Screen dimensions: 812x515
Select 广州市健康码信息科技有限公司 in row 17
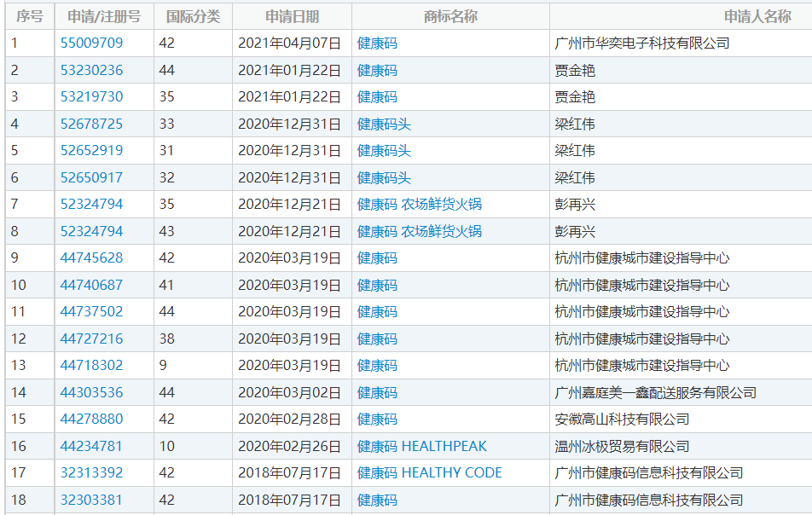point(649,472)
